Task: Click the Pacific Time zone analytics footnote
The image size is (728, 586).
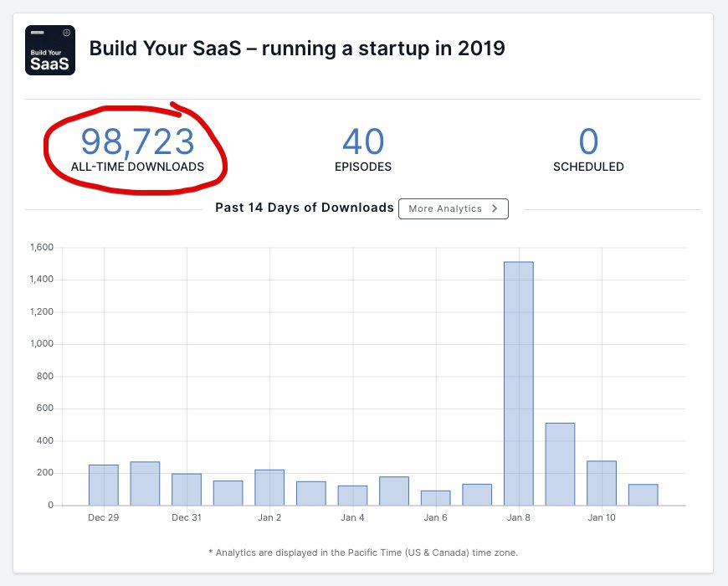Action: coord(363,553)
